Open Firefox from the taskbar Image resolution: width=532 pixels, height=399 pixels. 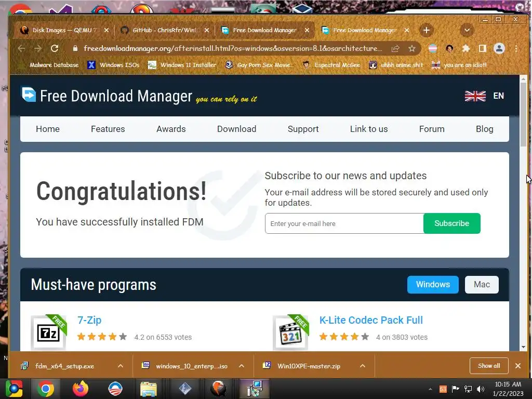pos(81,389)
